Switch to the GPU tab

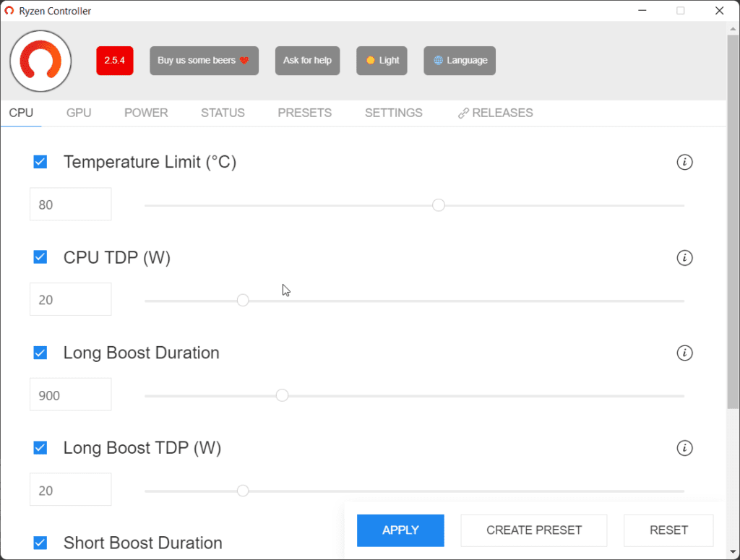point(79,113)
